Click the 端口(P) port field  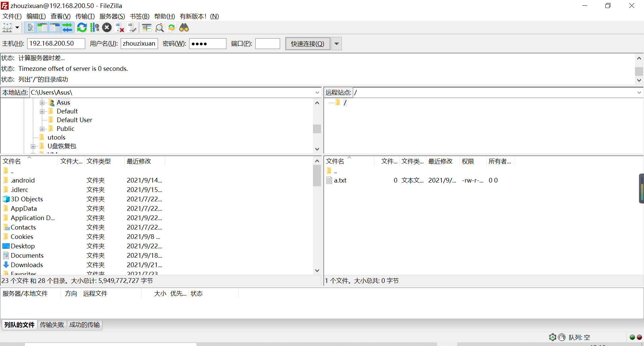[x=268, y=44]
